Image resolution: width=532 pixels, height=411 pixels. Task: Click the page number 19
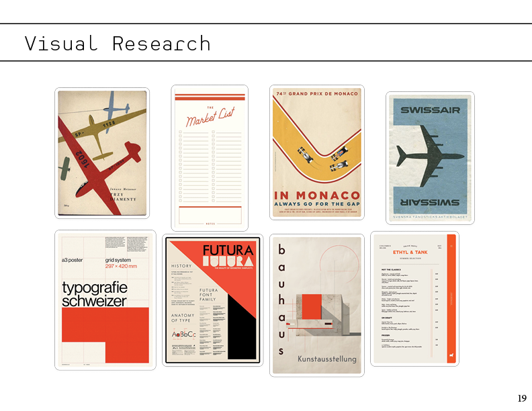[522, 398]
